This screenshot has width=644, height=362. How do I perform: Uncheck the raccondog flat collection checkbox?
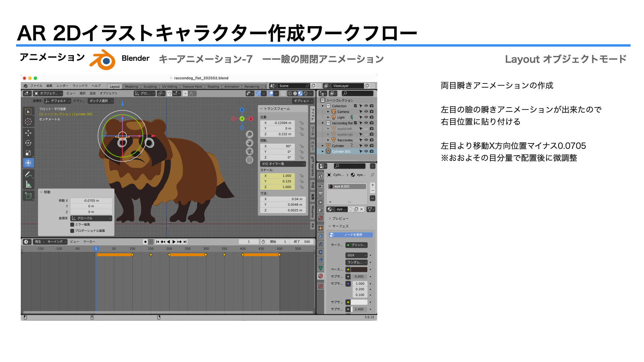(356, 123)
